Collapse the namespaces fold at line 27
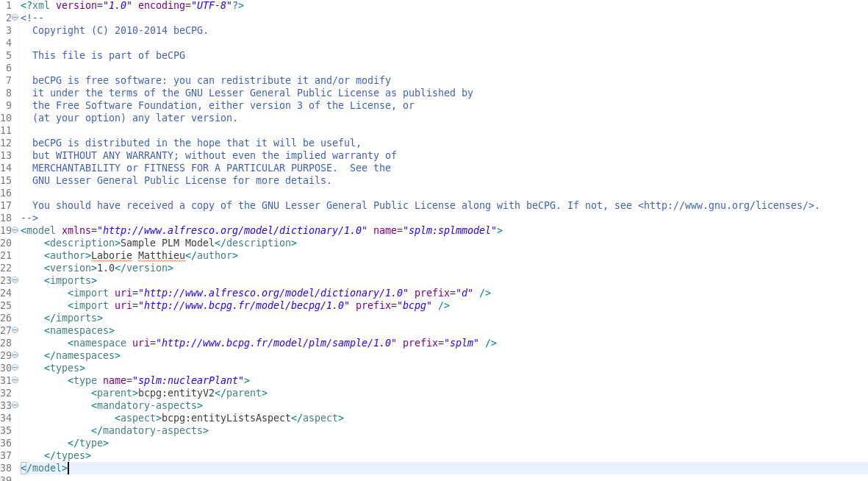868x481 pixels. pyautogui.click(x=15, y=330)
